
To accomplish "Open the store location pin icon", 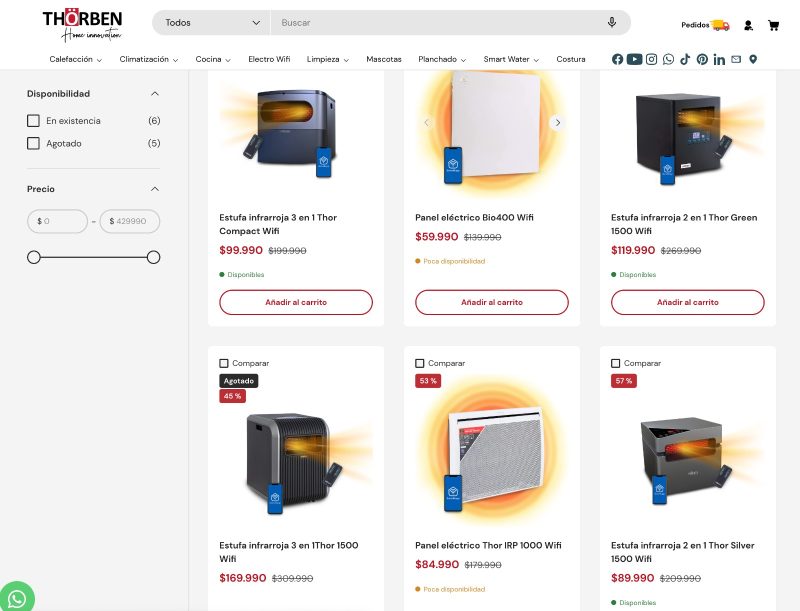I will pos(753,59).
